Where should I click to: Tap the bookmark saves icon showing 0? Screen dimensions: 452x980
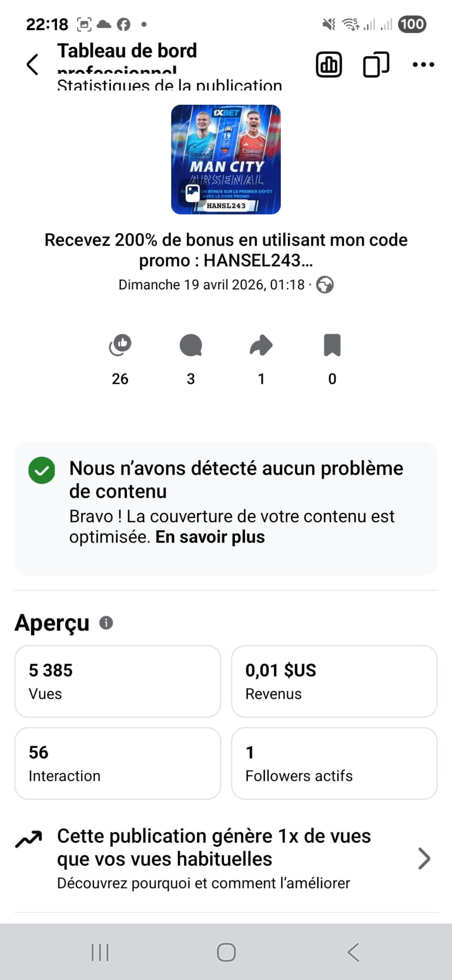tap(332, 345)
